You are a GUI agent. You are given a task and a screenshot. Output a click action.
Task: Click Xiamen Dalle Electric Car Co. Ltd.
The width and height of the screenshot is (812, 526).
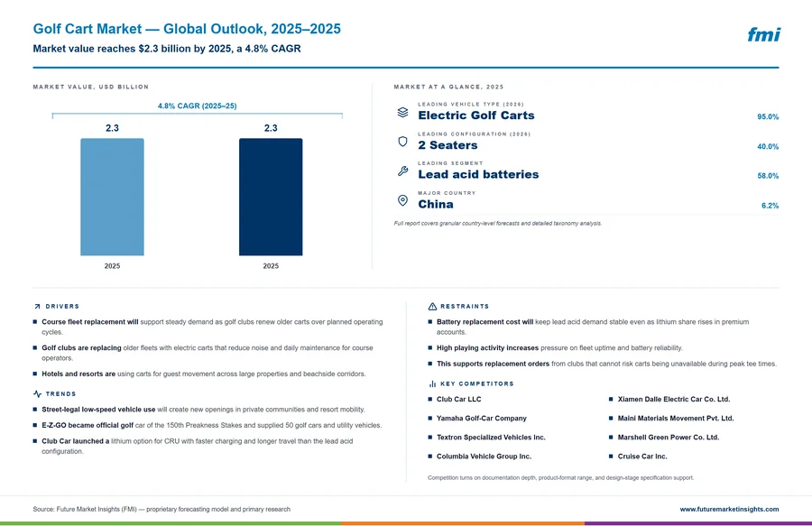pos(674,399)
